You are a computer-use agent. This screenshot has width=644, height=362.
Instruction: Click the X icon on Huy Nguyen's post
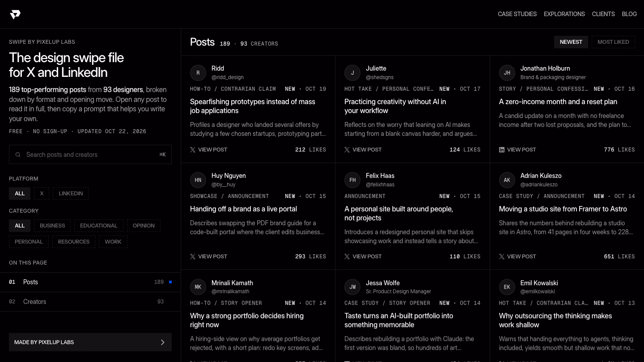(193, 257)
